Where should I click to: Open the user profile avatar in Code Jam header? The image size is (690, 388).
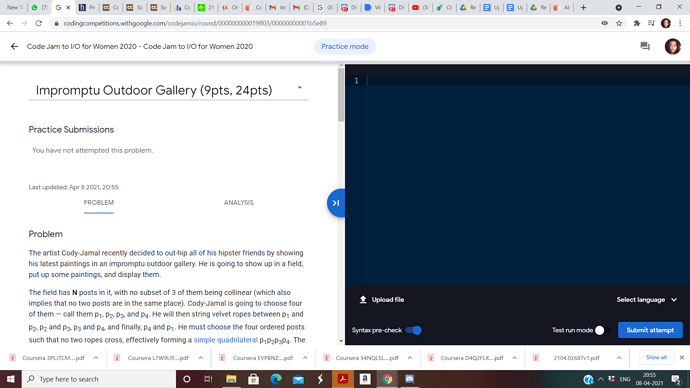[x=672, y=46]
